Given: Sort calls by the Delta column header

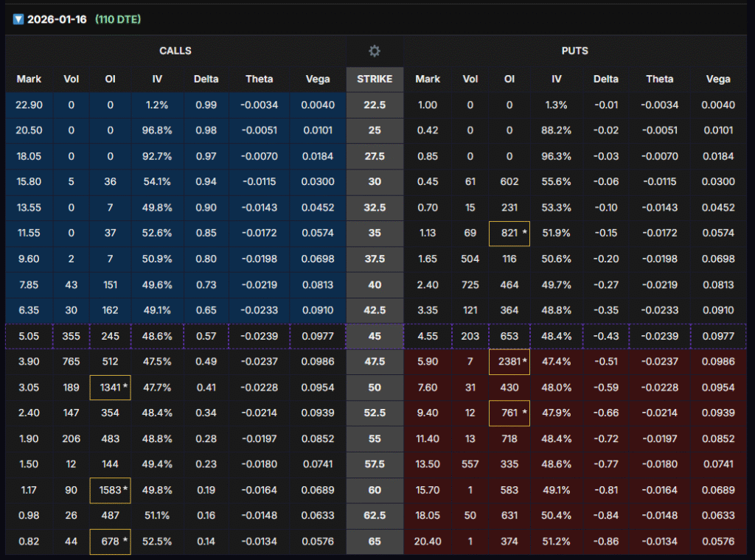Looking at the screenshot, I should click(x=206, y=79).
